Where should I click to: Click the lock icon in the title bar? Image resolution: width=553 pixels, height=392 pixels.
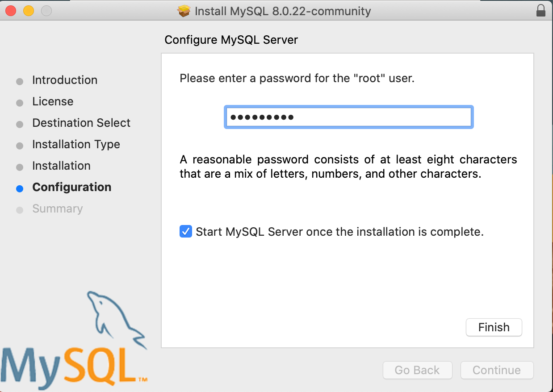pyautogui.click(x=541, y=11)
